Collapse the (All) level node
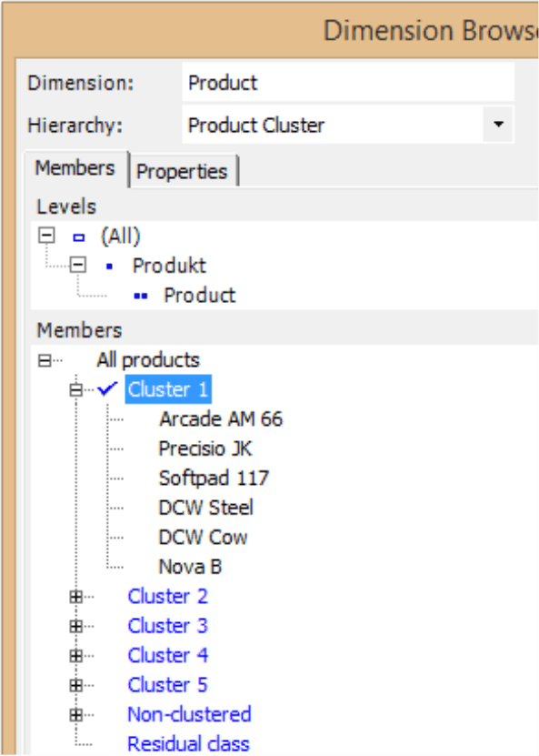Image resolution: width=539 pixels, height=756 pixels. pos(46,236)
